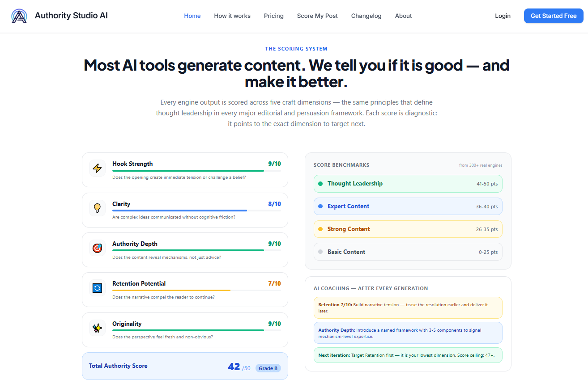Navigate to Score My Post

tap(317, 16)
